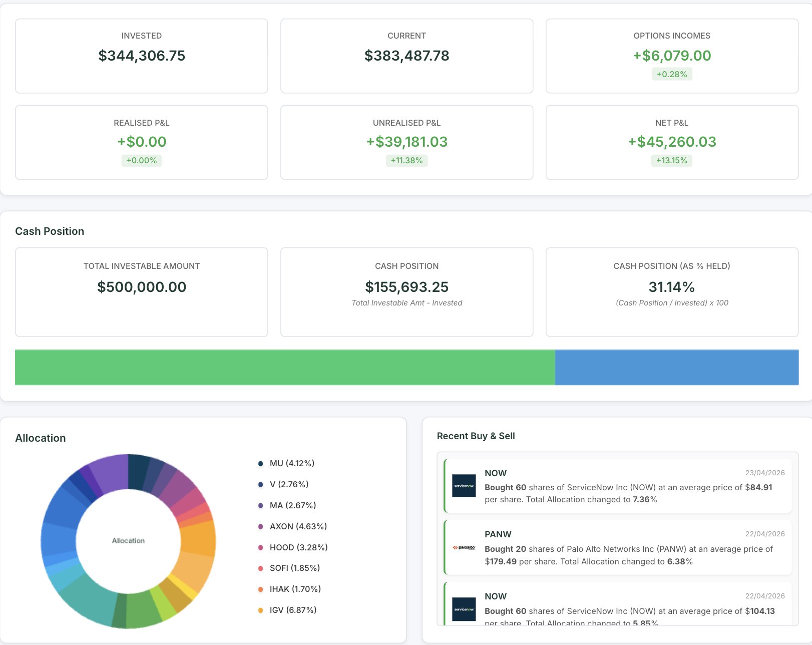The width and height of the screenshot is (812, 645).
Task: Select the SOFI (1.85%) legend item
Action: [x=289, y=568]
